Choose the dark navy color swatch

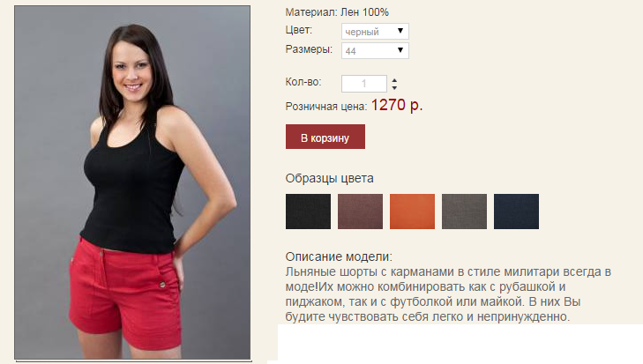coord(516,212)
